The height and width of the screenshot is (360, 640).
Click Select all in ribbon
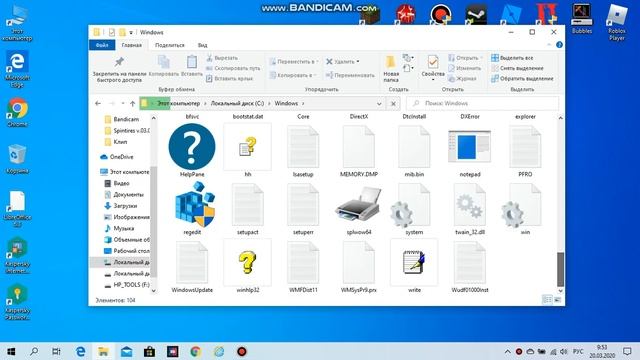click(512, 58)
